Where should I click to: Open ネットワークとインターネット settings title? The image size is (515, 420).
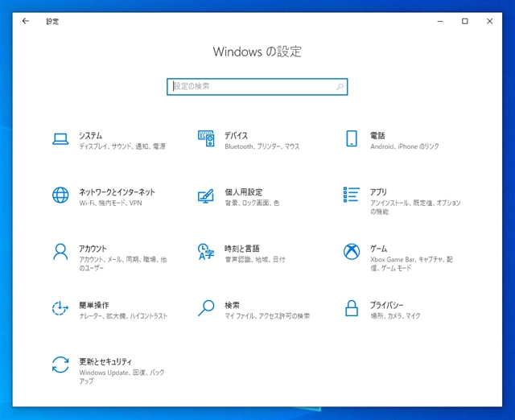tap(117, 192)
